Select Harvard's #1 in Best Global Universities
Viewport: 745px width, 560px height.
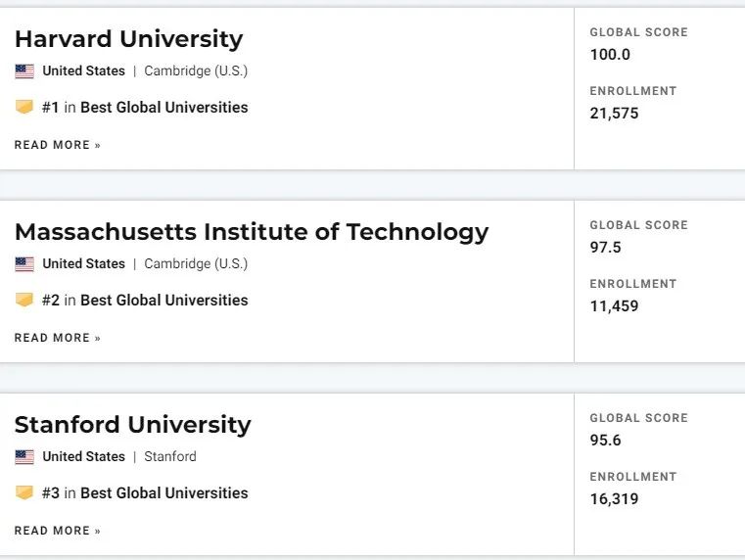click(145, 108)
